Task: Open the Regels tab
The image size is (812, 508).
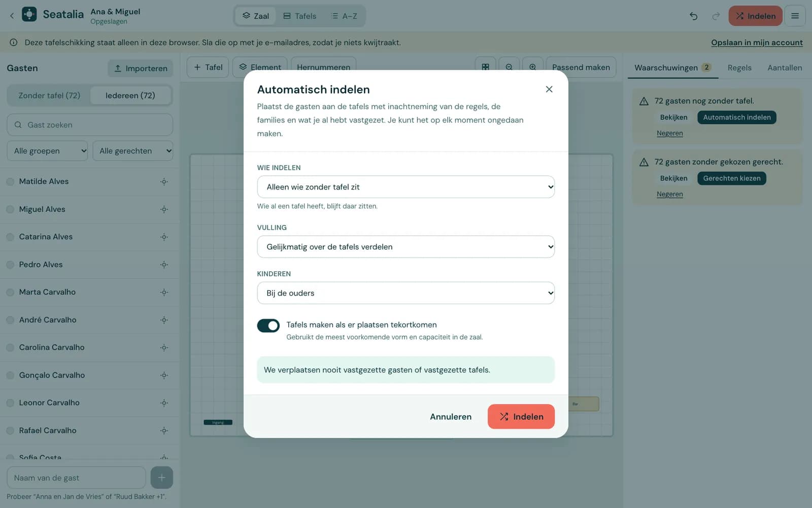Action: pyautogui.click(x=739, y=68)
